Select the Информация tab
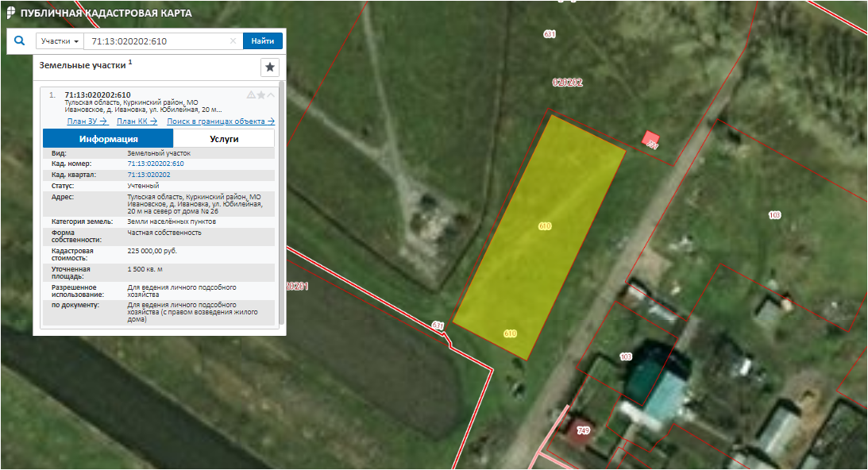The width and height of the screenshot is (868, 470). 108,139
